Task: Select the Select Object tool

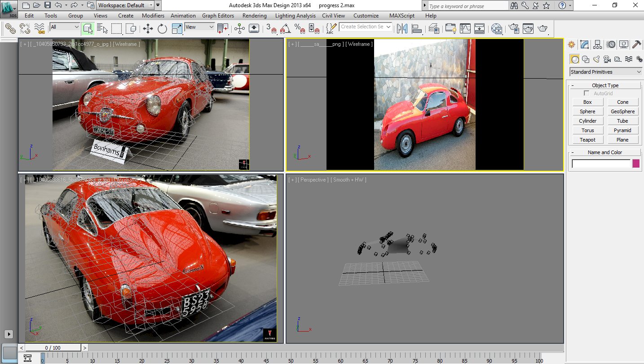Action: (x=88, y=28)
